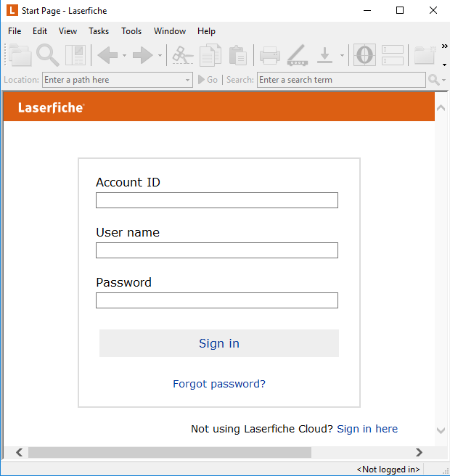Click the search magnifier beside search box

(433, 80)
